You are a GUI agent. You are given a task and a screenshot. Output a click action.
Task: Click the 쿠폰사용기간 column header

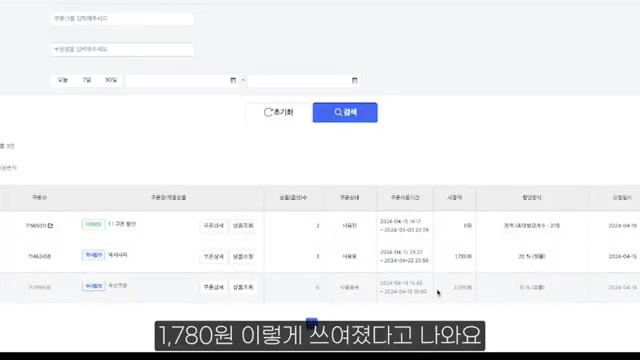(x=404, y=198)
